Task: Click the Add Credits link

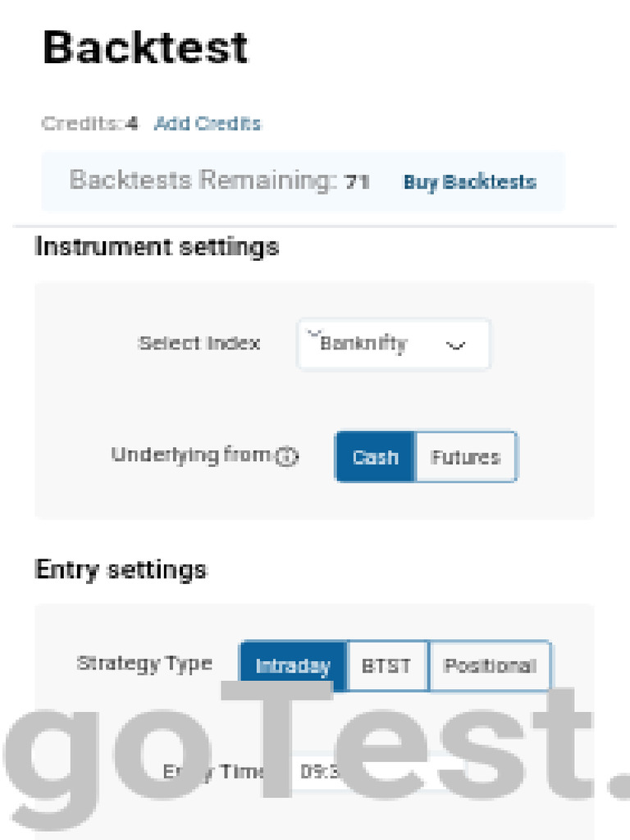Action: pos(208,124)
